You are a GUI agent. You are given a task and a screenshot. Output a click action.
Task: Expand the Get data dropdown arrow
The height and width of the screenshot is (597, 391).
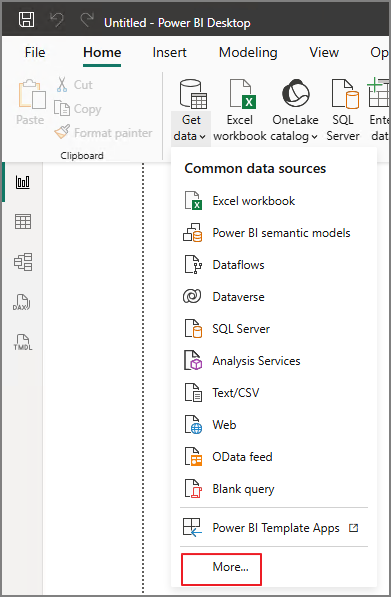[x=203, y=137]
